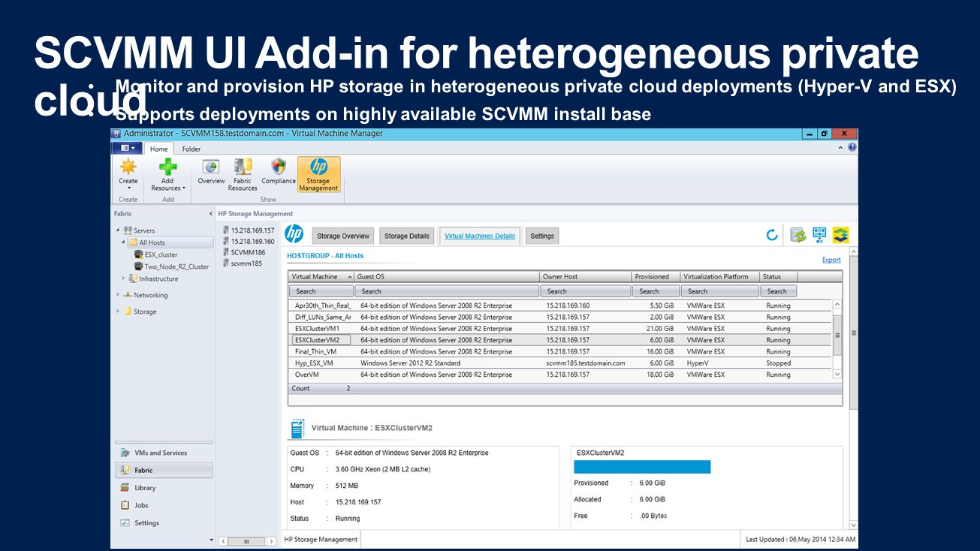The height and width of the screenshot is (551, 980).
Task: Click the yellow layered stack icon
Action: coord(840,235)
